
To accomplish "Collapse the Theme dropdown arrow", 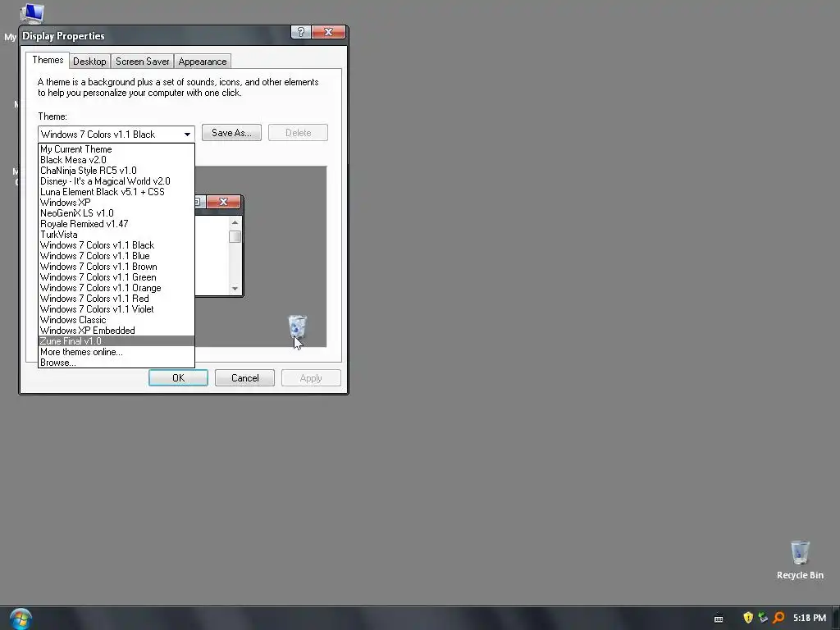I will coord(187,135).
